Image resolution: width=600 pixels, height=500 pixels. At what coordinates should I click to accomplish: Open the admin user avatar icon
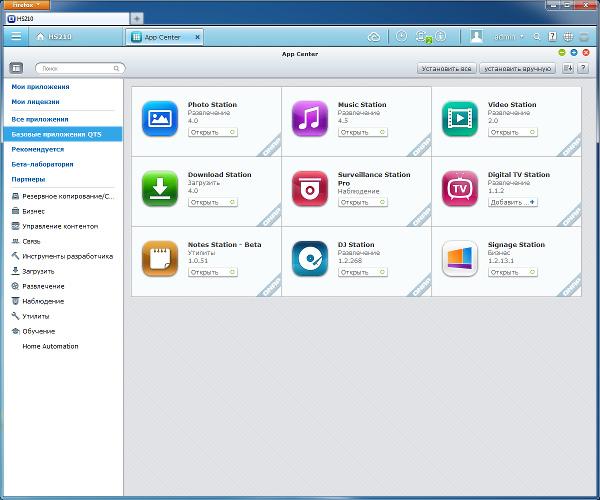click(x=476, y=37)
